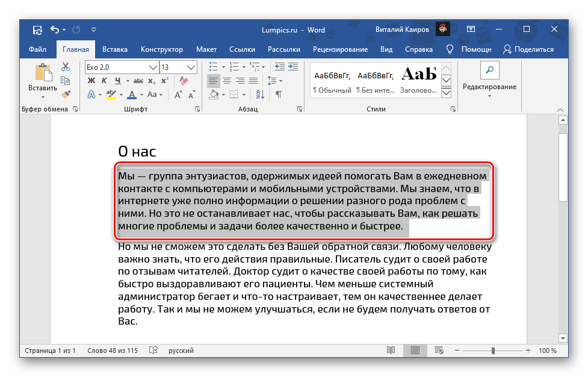
Task: Apply the Обычный style
Action: click(x=332, y=81)
